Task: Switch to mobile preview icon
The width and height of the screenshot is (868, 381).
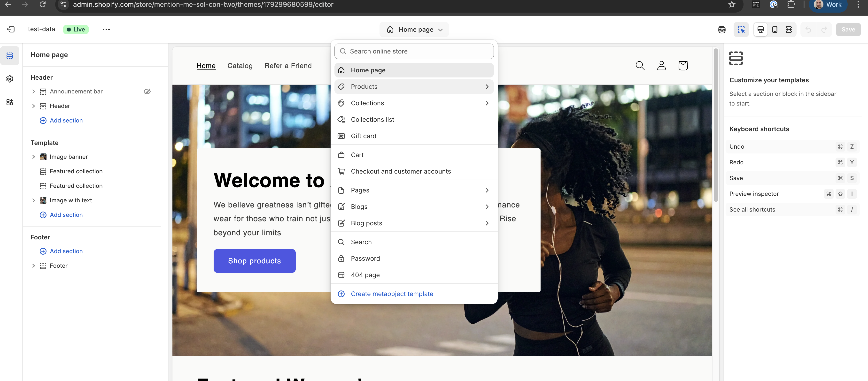Action: pyautogui.click(x=774, y=30)
